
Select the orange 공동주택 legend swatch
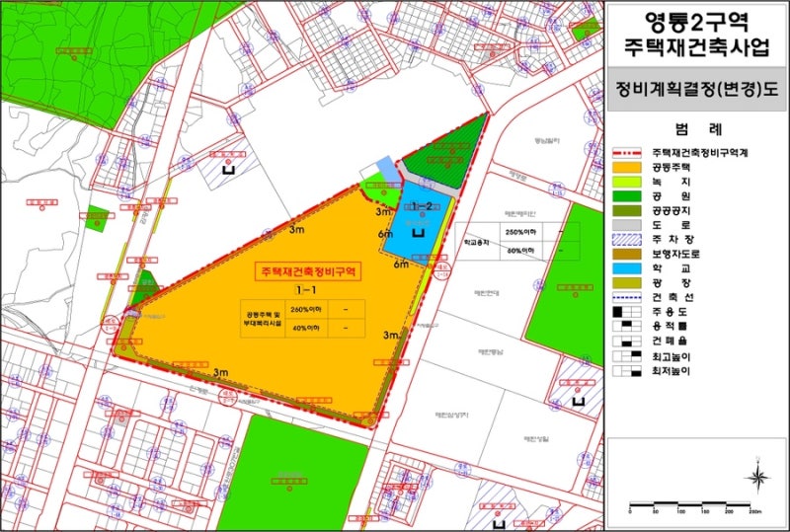(x=627, y=167)
